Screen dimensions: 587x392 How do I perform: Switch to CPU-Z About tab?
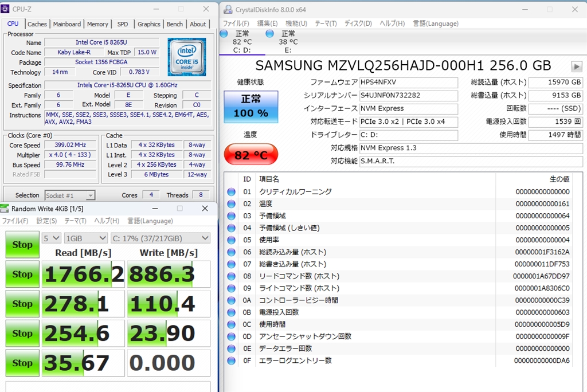tap(198, 24)
